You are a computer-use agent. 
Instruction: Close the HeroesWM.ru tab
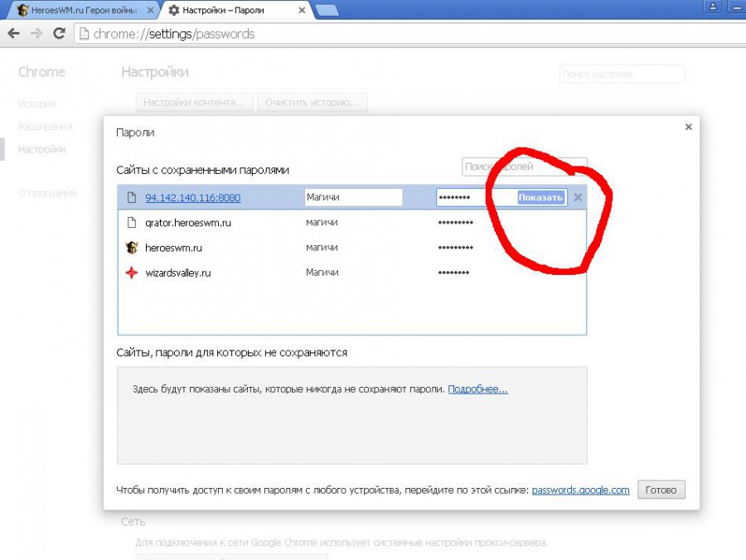150,10
